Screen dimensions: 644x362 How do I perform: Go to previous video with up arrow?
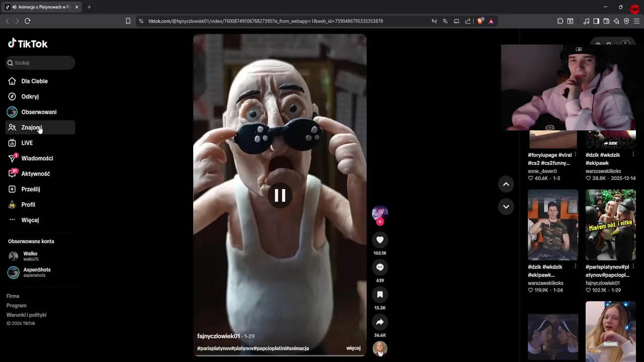pos(506,184)
